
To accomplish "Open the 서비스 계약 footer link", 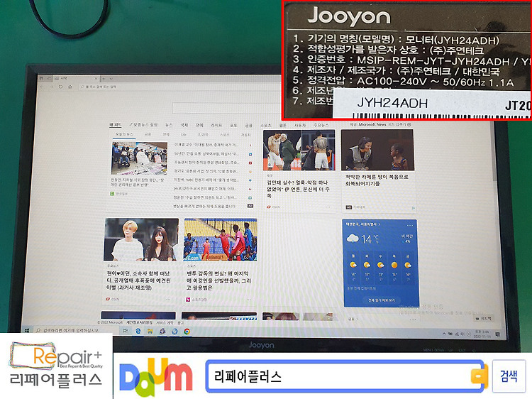I will click(165, 322).
